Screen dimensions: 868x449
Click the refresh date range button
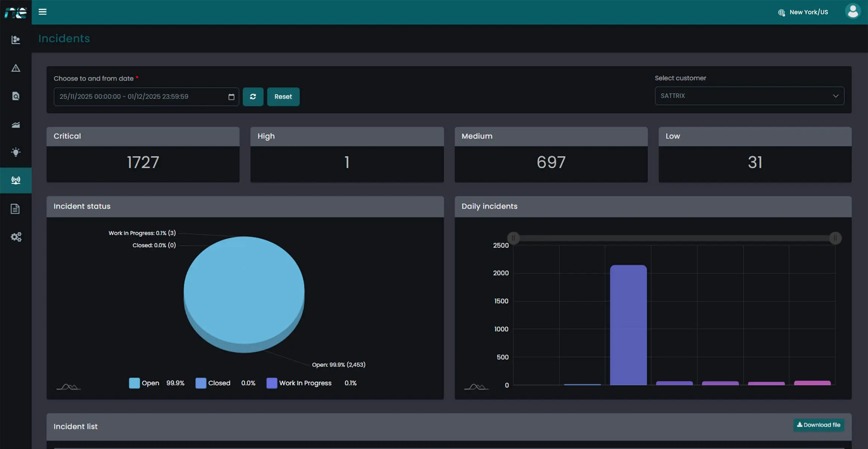pyautogui.click(x=253, y=97)
